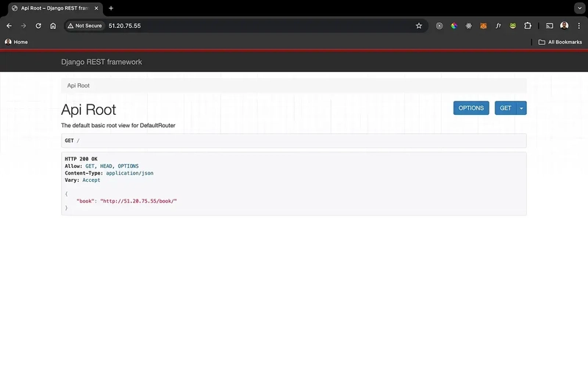Open the Home bookmark
588x368 pixels.
coord(16,42)
